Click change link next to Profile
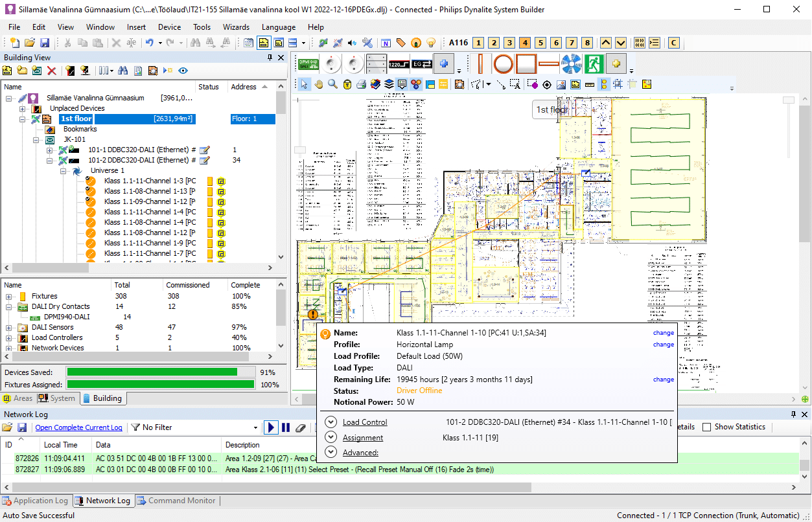The height and width of the screenshot is (522, 812). pyautogui.click(x=664, y=345)
